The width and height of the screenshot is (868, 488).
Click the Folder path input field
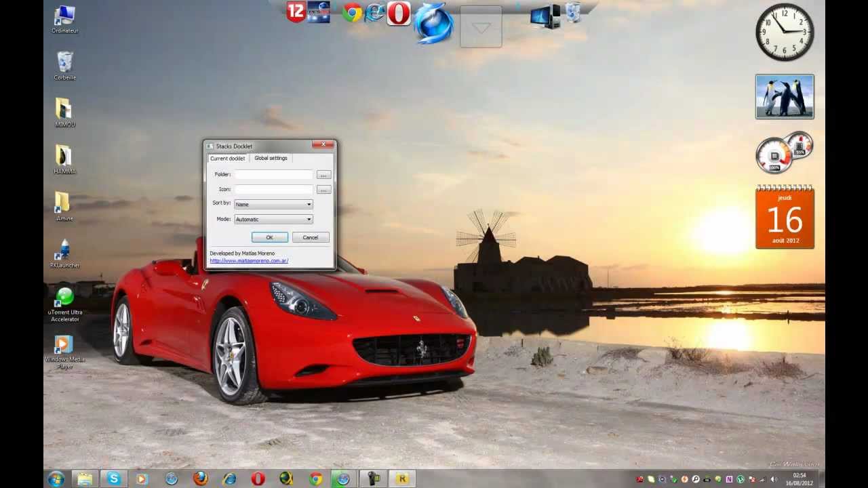[273, 174]
